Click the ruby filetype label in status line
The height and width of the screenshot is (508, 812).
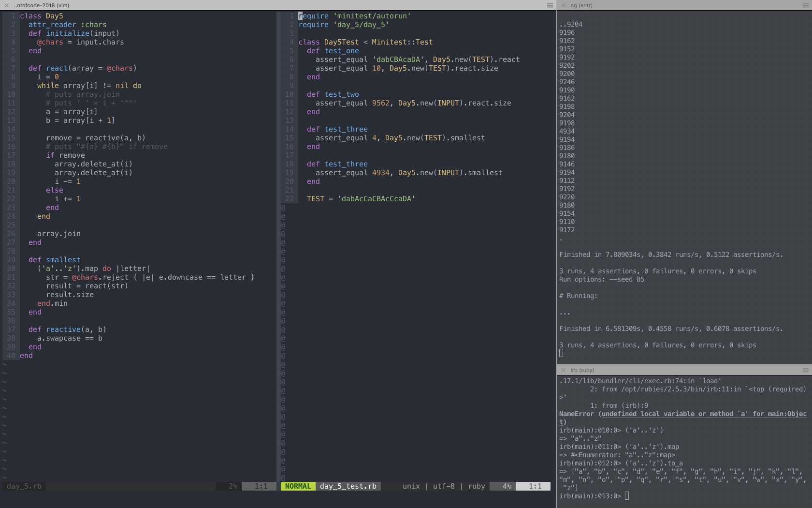click(476, 486)
